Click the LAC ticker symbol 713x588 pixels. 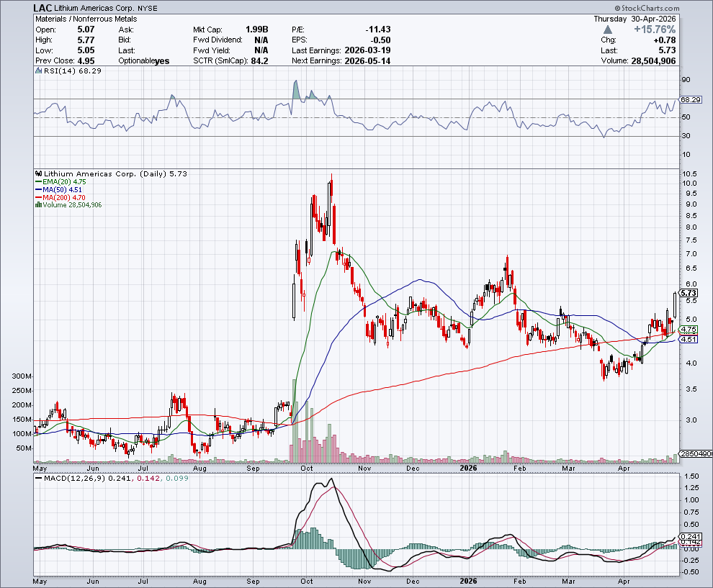[42, 8]
